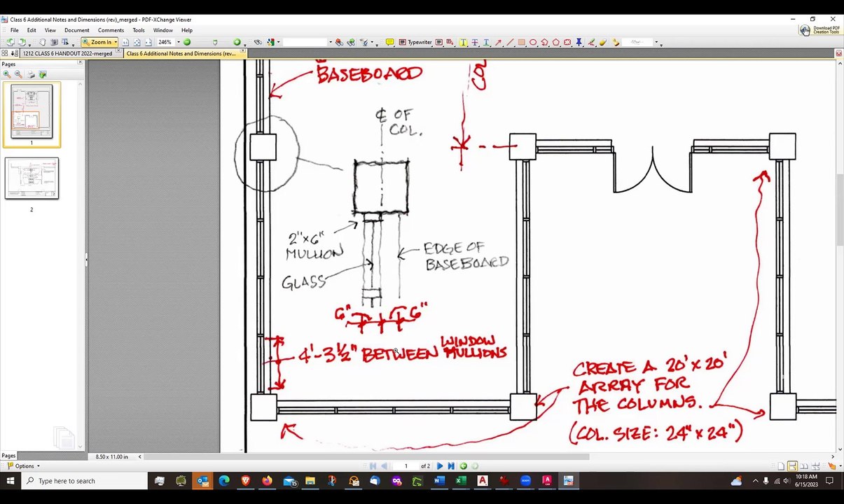Viewport: 844px width, 504px height.
Task: Select the Typewriter tool
Action: (415, 42)
